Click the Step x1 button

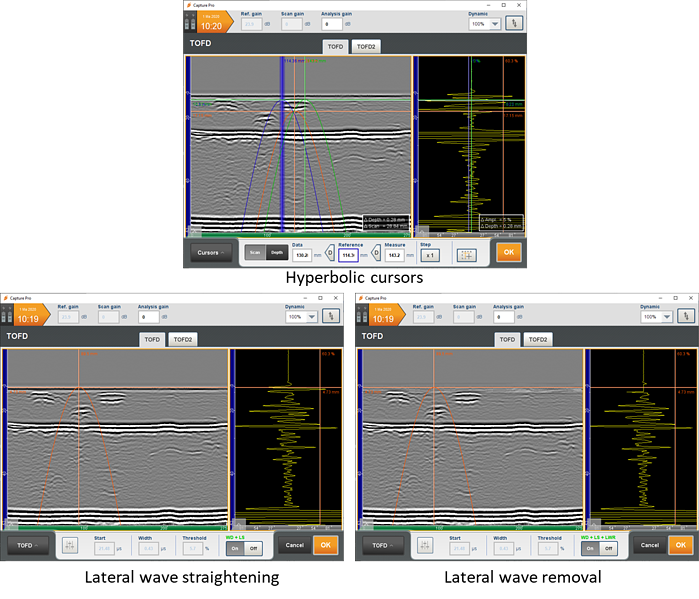click(430, 255)
